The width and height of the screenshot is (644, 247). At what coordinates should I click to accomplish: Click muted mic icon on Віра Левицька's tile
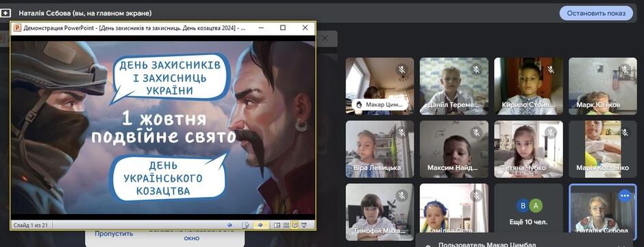401,132
